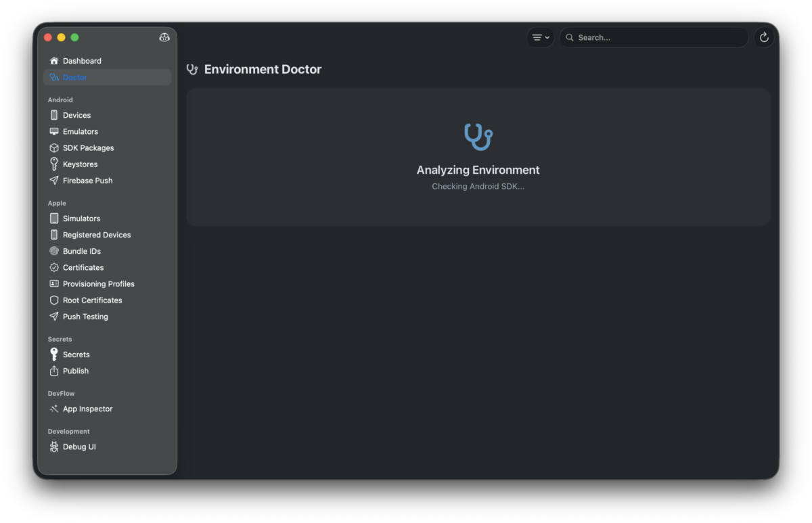The width and height of the screenshot is (812, 523).
Task: Click the App Inspector sparkle icon
Action: point(54,409)
